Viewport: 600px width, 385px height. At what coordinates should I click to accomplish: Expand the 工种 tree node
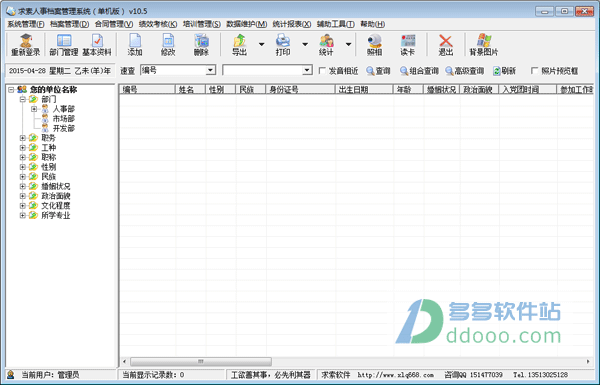point(23,147)
